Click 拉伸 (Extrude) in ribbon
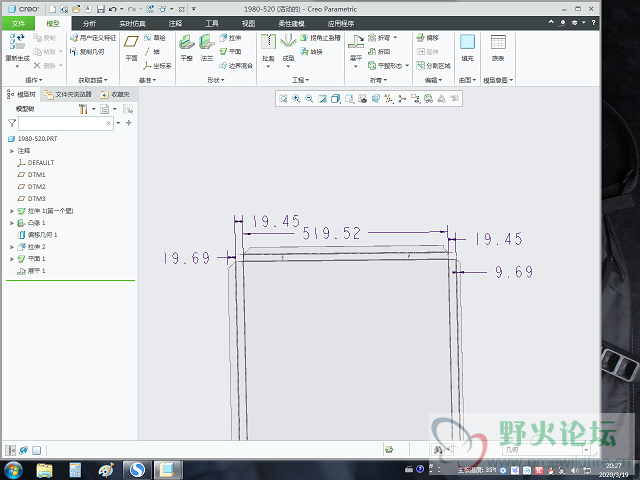 coord(230,38)
